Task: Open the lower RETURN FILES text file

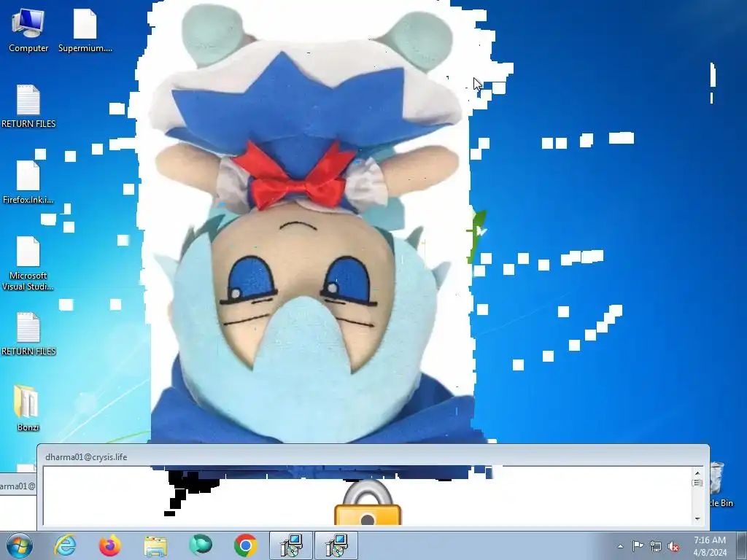Action: 28,334
